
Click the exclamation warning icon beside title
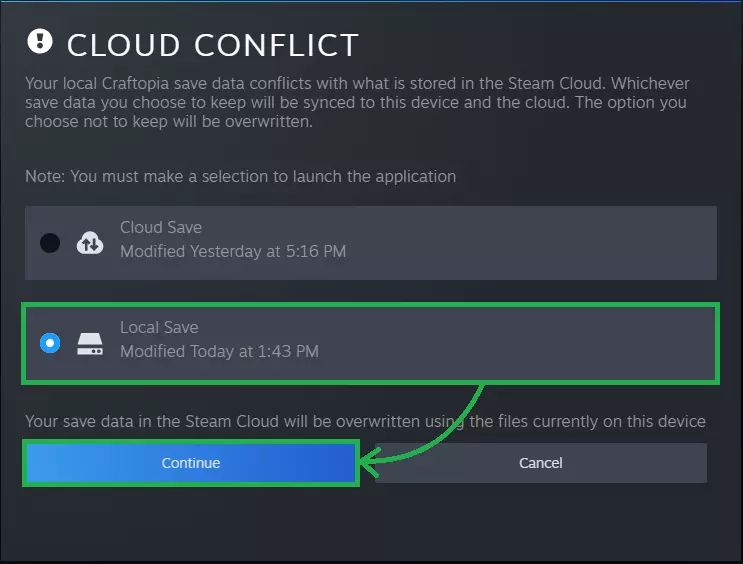[39, 41]
